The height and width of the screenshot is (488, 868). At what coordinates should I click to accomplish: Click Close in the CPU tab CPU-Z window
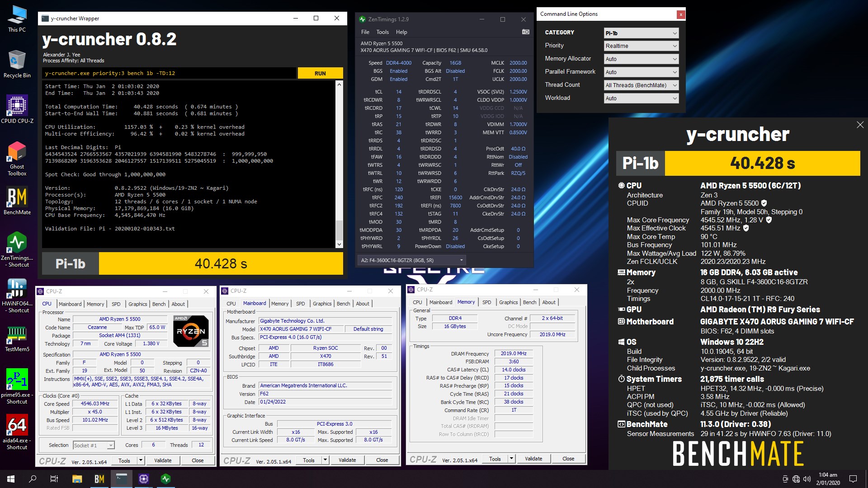tap(198, 460)
